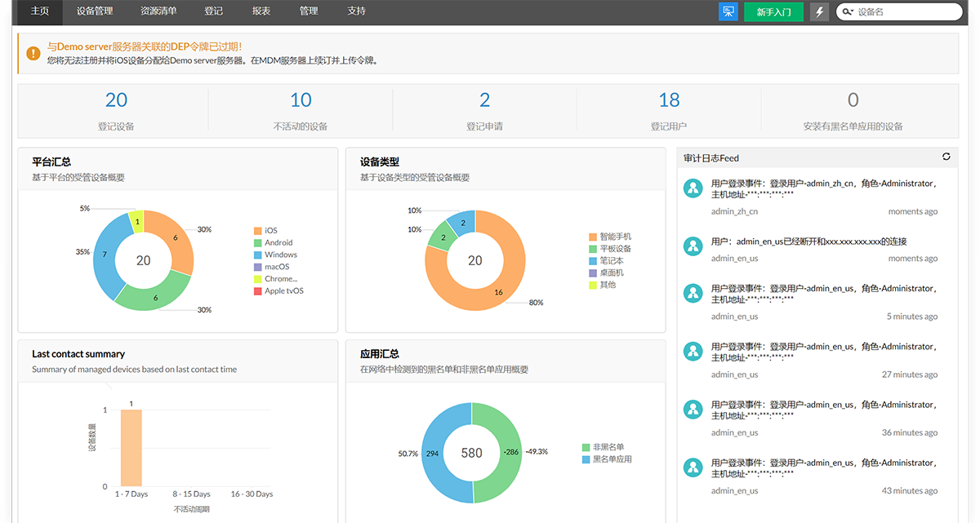Open the 不活动的设备 count of 10

tap(301, 100)
